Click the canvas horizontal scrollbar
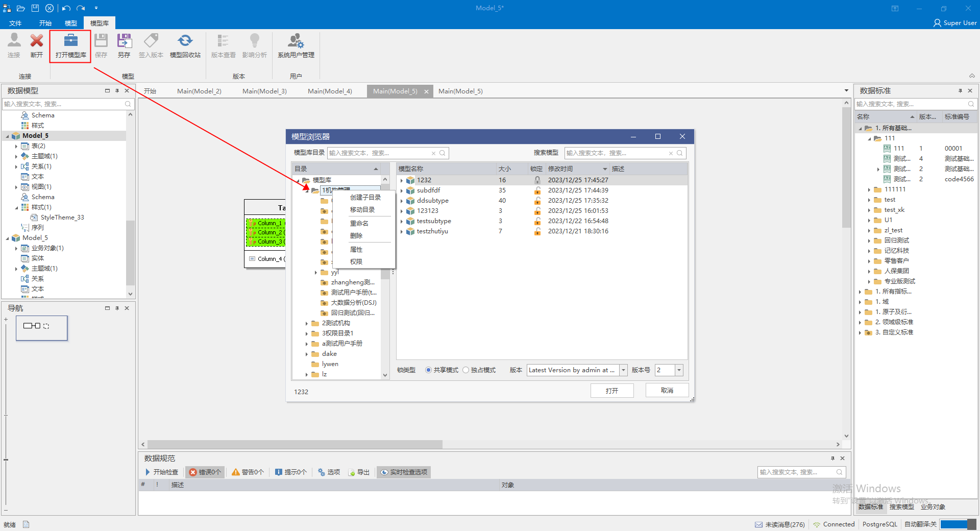This screenshot has height=531, width=980. [x=295, y=444]
